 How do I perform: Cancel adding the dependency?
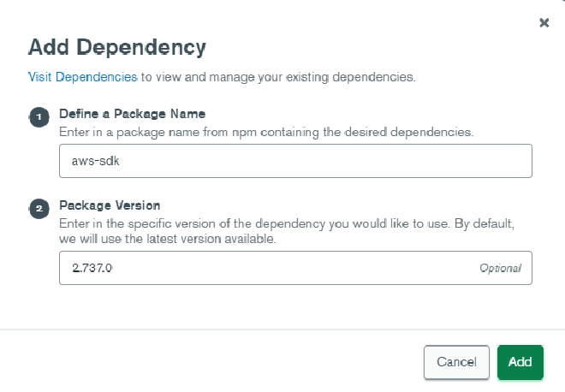click(x=456, y=362)
